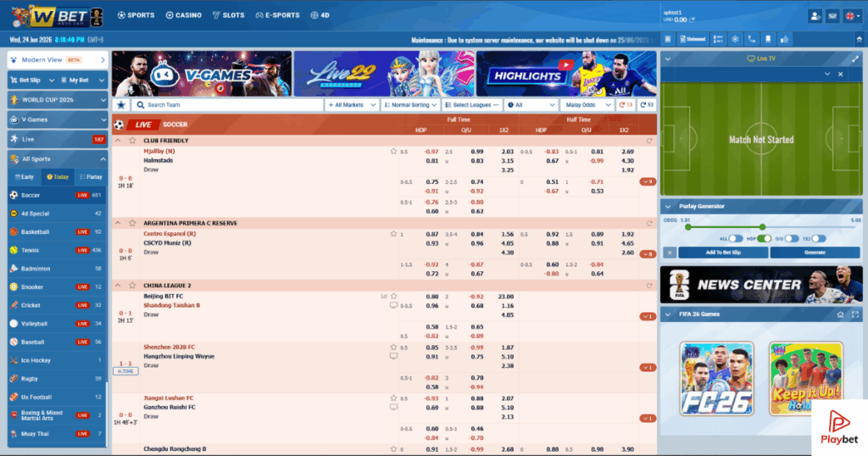The image size is (868, 456).
Task: Collapse the Parlay Generator panel
Action: coord(668,207)
